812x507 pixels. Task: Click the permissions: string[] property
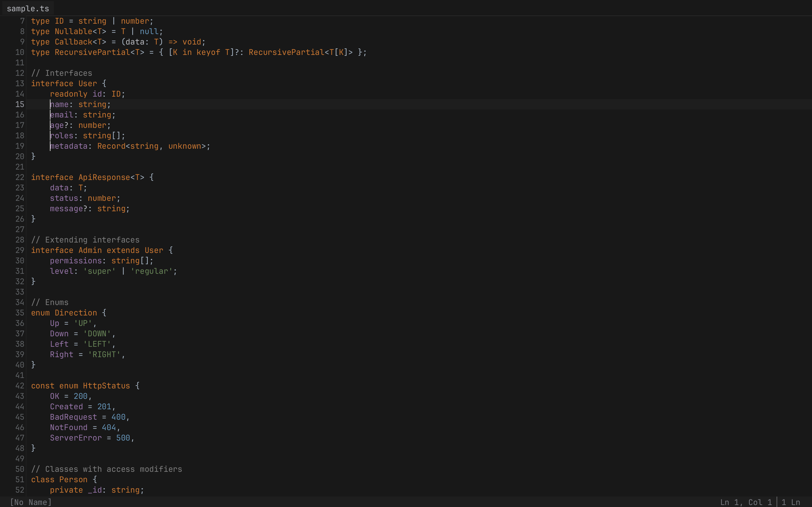point(101,261)
